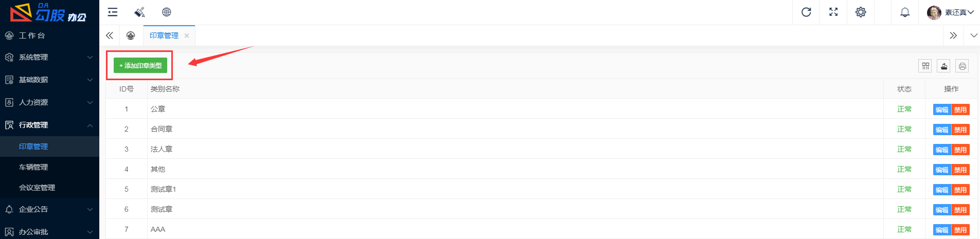Expand the 系统管理 sidebar menu
The image size is (980, 239).
[x=49, y=57]
